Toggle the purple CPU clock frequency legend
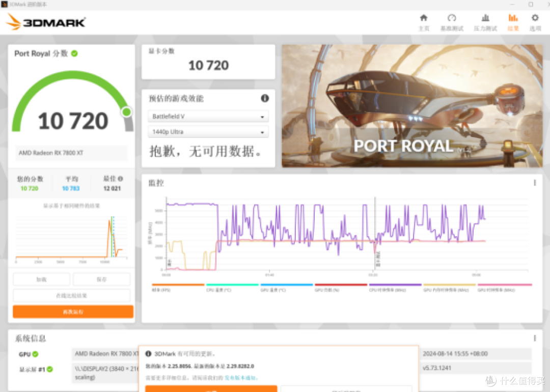The height and width of the screenshot is (392, 550). [395, 287]
